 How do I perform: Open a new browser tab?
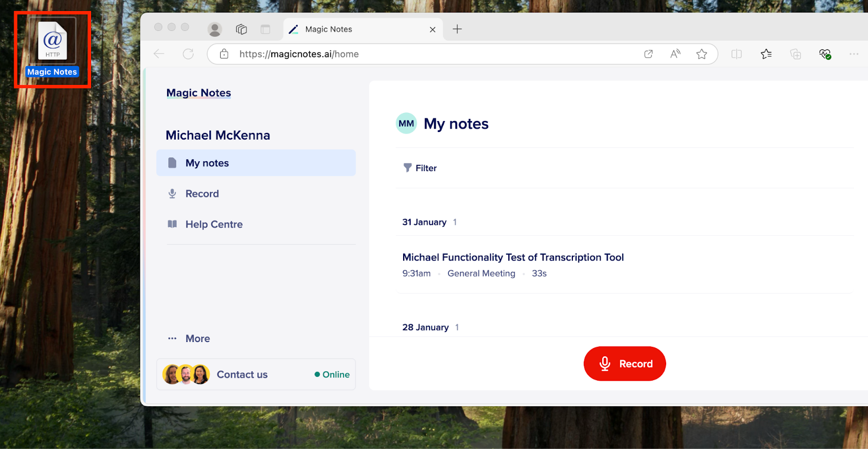(x=456, y=29)
